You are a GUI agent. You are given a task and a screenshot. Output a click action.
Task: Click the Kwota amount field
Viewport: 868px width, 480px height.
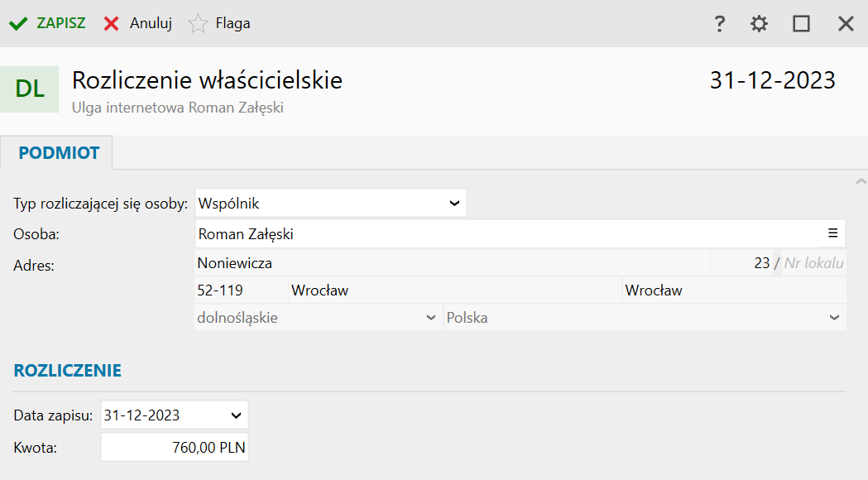click(175, 448)
